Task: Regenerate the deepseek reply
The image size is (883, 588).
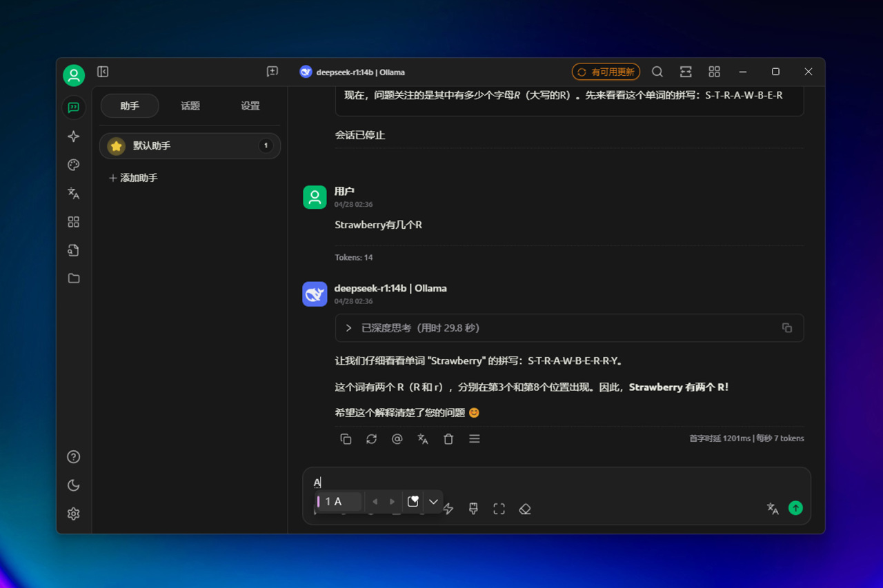Action: 372,439
